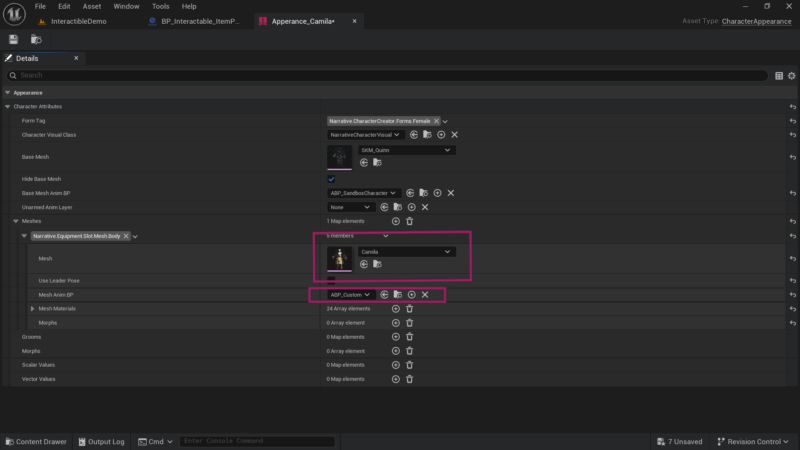Open the Tools menu
Image resolution: width=800 pixels, height=450 pixels.
tap(160, 6)
